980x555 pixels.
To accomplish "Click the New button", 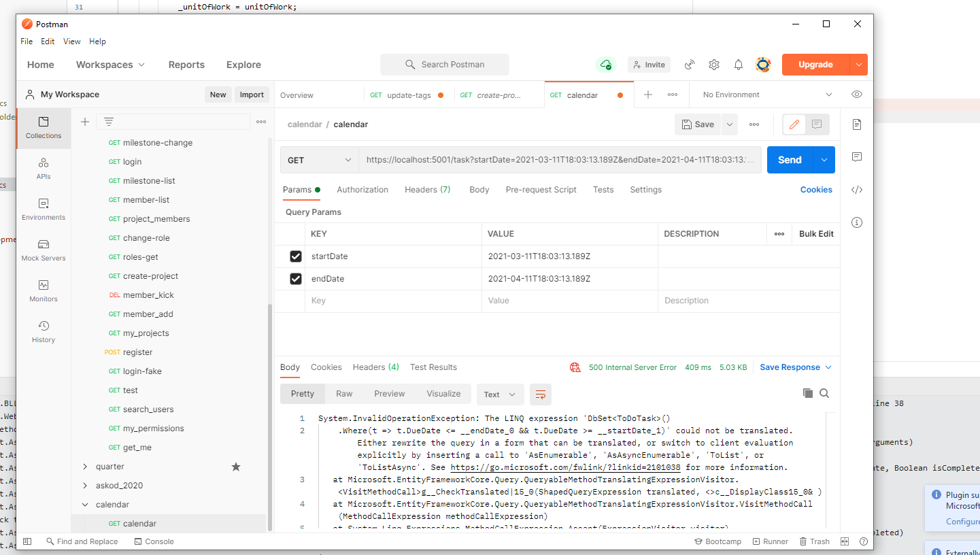I will point(218,95).
